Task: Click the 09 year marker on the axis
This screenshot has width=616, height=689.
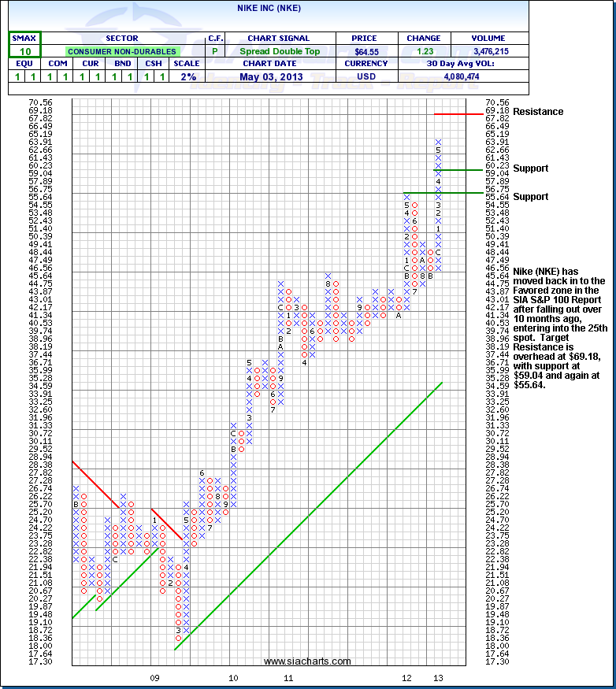Action: tap(155, 677)
